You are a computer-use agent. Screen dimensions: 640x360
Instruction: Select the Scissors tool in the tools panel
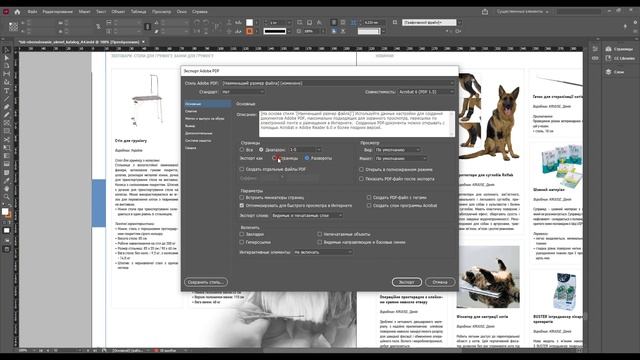[7, 140]
